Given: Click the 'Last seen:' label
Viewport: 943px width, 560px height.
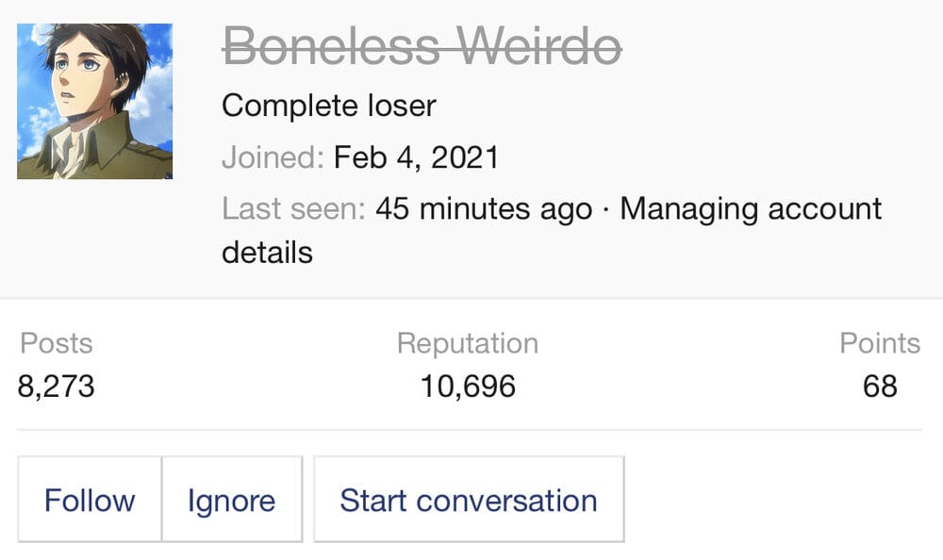Looking at the screenshot, I should (x=293, y=208).
